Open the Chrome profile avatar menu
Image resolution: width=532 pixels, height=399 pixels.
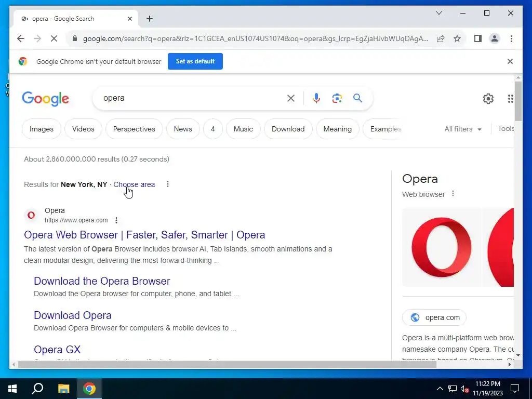point(495,38)
